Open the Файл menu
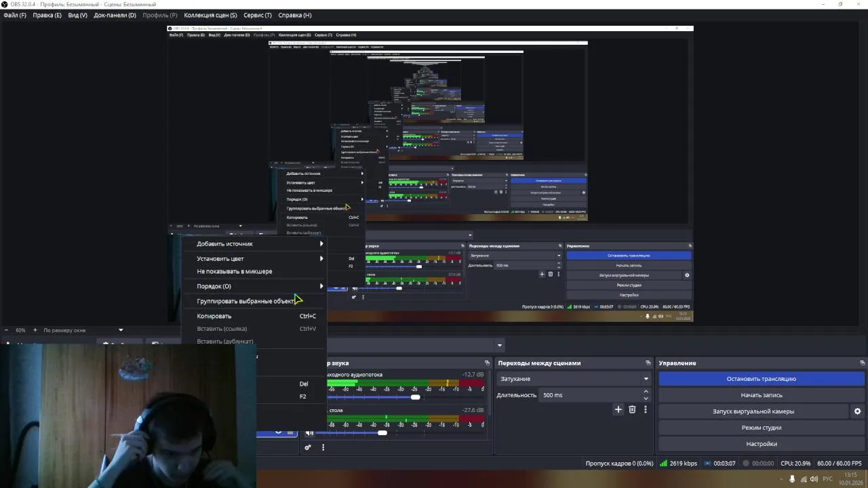The image size is (868, 488). [15, 15]
